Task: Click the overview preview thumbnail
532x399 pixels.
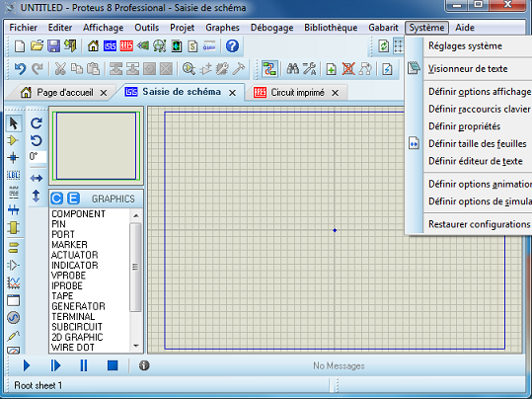Action: tap(96, 146)
